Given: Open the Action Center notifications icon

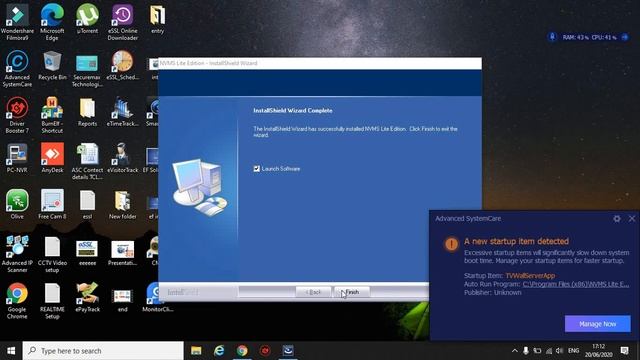Looking at the screenshot, I should (624, 351).
